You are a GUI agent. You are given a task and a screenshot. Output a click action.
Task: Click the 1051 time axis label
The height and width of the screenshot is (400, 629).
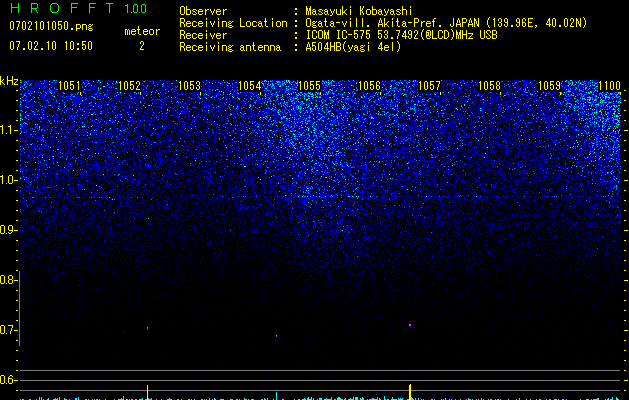[69, 86]
